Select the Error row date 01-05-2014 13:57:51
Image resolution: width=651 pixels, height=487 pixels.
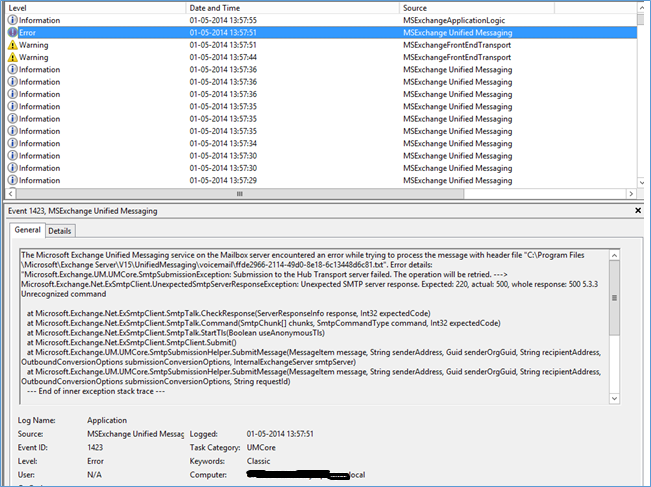[x=223, y=32]
